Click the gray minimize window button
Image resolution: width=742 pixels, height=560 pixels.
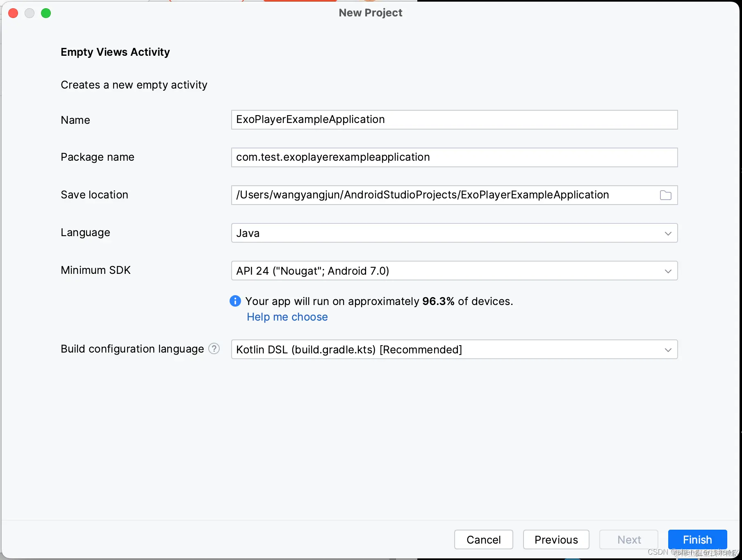(x=30, y=13)
